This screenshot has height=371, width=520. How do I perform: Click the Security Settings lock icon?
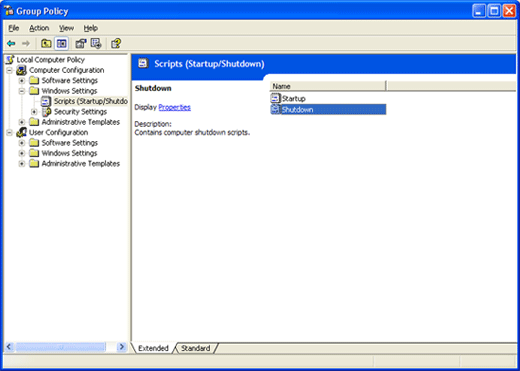point(47,112)
